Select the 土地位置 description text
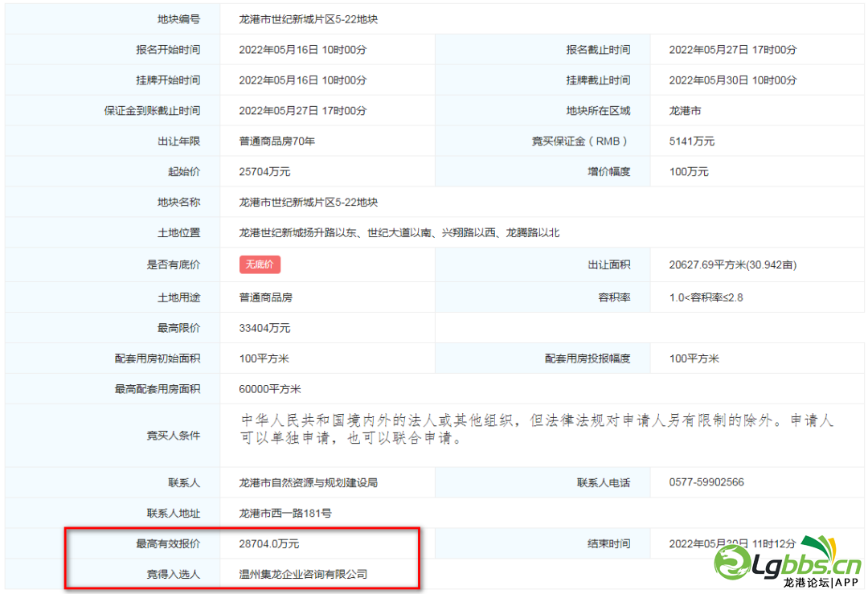The width and height of the screenshot is (868, 594). [399, 232]
